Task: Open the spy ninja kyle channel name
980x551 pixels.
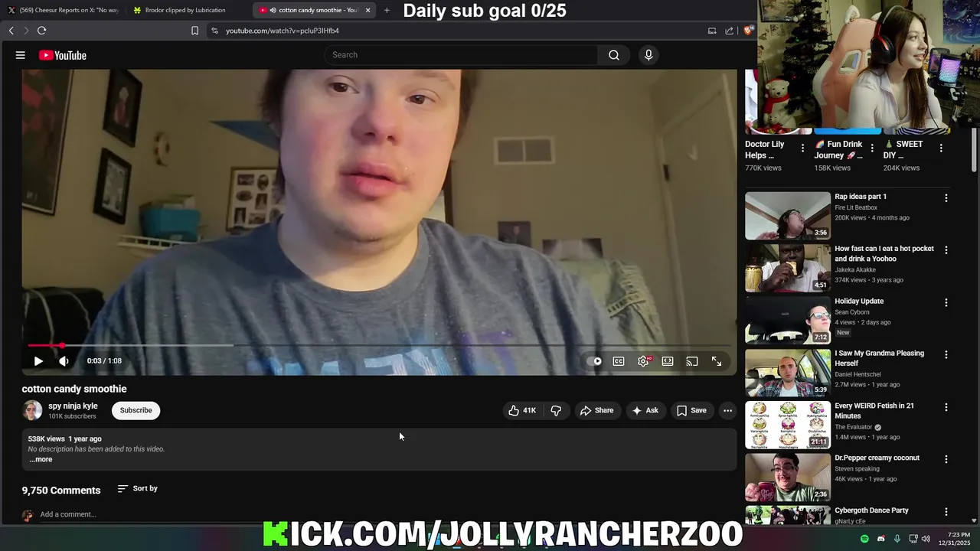Action: pos(73,406)
